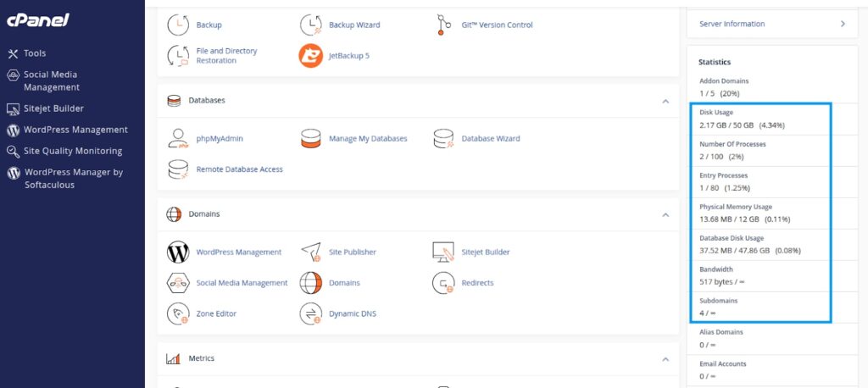
Task: Open Site Quality Monitoring sidebar item
Action: [x=73, y=151]
